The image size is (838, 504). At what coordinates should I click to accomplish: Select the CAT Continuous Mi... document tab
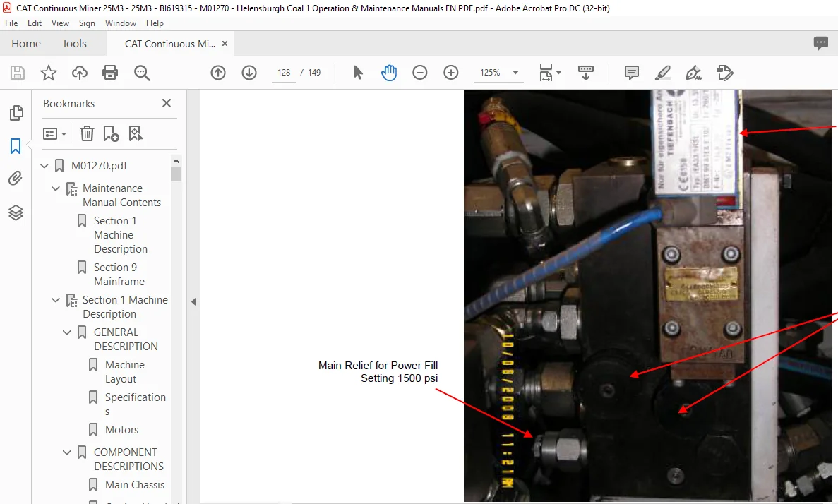[x=169, y=44]
